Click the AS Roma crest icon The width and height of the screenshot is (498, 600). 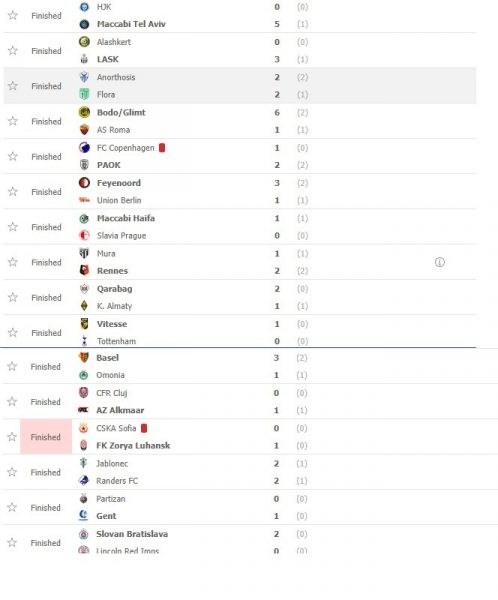click(84, 130)
